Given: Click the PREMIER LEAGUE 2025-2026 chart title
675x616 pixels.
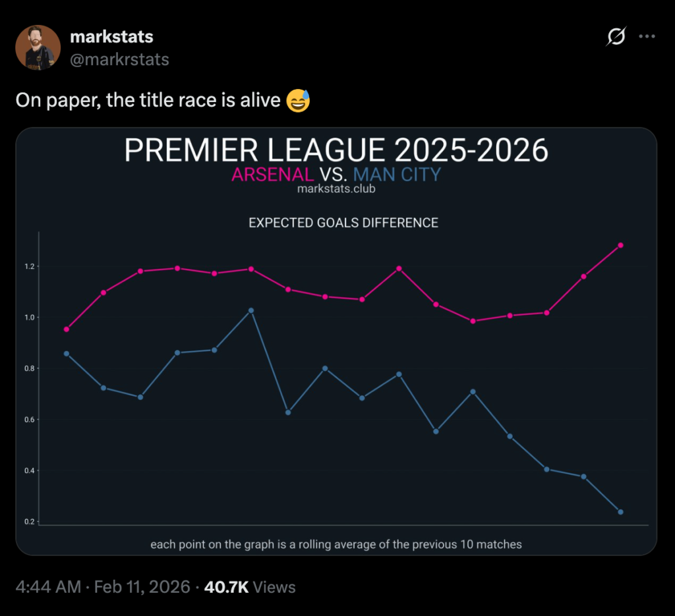Looking at the screenshot, I should tap(336, 150).
